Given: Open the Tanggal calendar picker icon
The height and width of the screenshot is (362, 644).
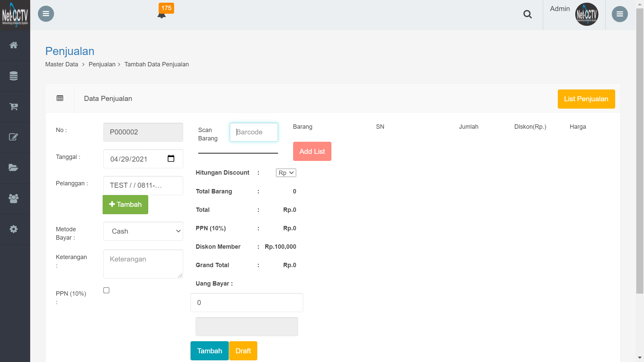Looking at the screenshot, I should point(171,159).
